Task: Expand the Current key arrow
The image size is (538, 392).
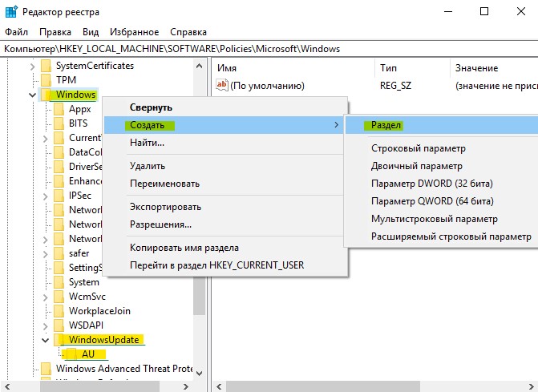Action: [45, 139]
